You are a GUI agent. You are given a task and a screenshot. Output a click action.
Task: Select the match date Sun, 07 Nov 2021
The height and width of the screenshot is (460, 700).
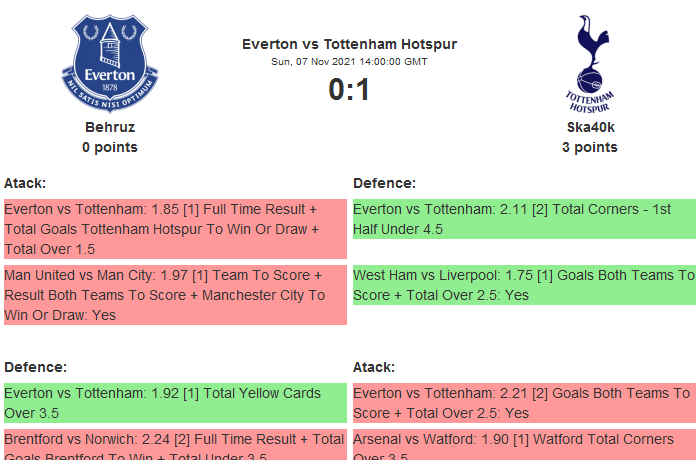(349, 62)
